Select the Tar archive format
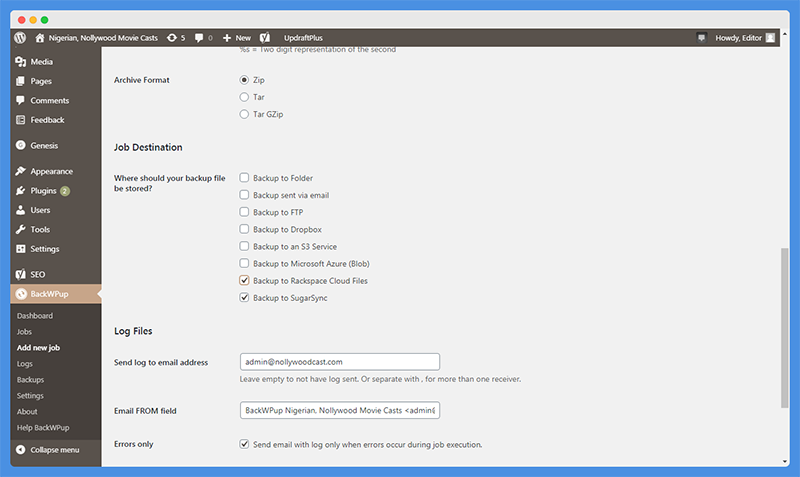 244,97
